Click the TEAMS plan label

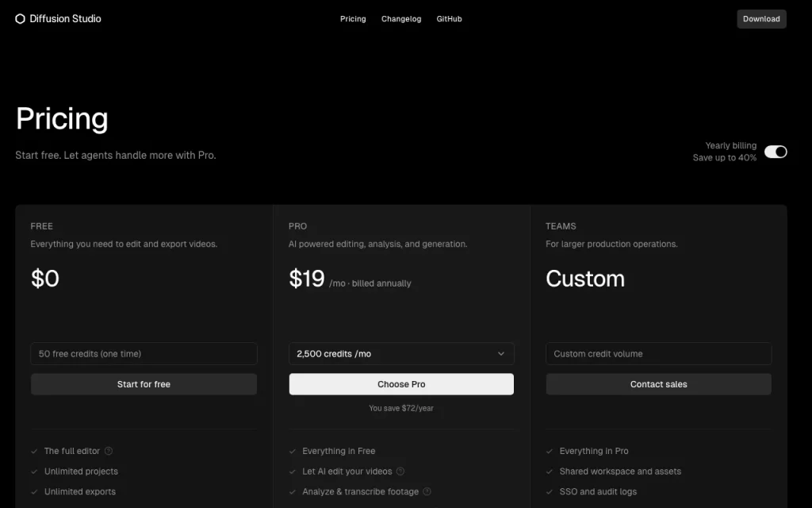[x=561, y=226]
